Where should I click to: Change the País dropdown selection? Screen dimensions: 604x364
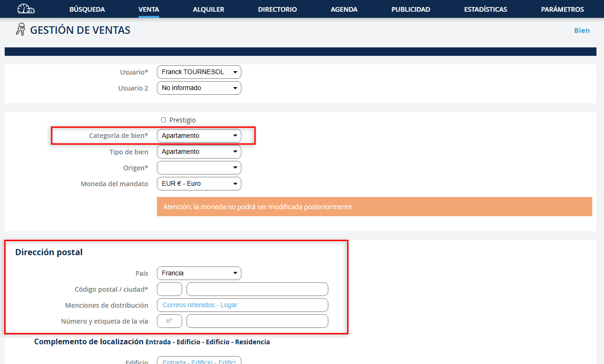[x=199, y=273]
